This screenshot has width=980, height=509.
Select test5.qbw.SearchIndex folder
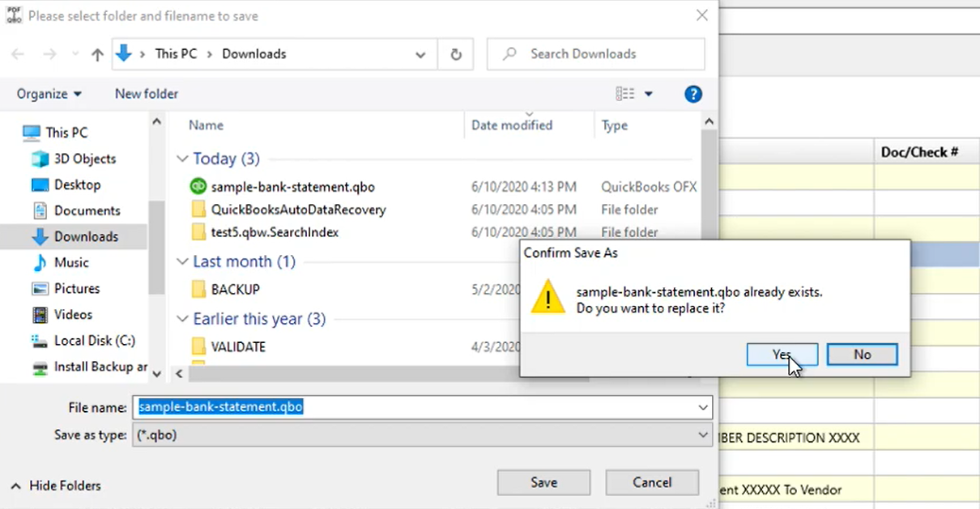pyautogui.click(x=275, y=232)
